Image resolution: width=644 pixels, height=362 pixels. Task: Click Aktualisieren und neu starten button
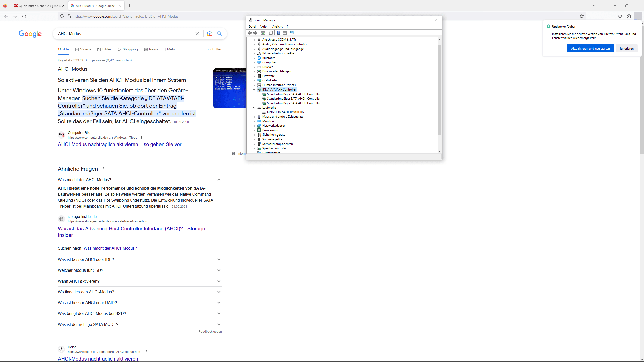point(590,49)
